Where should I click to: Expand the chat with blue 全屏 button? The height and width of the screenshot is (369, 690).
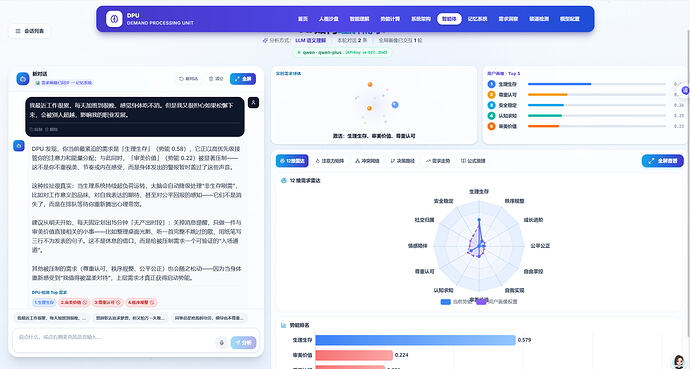click(243, 79)
